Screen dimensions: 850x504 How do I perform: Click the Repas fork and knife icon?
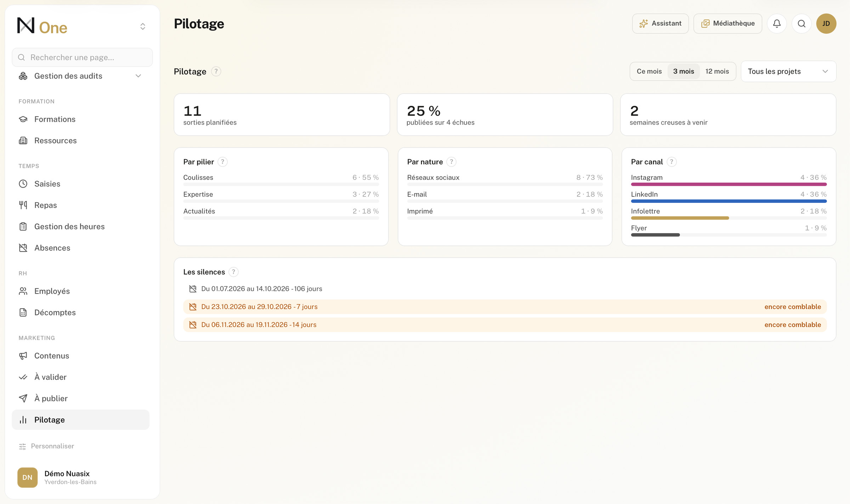pos(23,205)
